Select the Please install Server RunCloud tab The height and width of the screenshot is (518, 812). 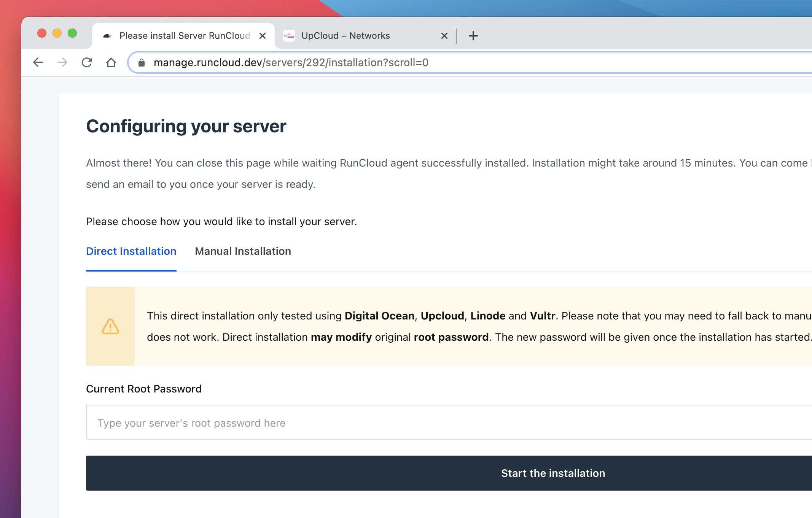[x=183, y=36]
